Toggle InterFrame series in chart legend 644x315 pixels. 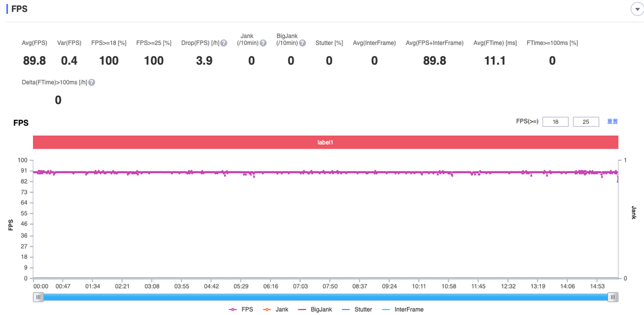pyautogui.click(x=402, y=310)
